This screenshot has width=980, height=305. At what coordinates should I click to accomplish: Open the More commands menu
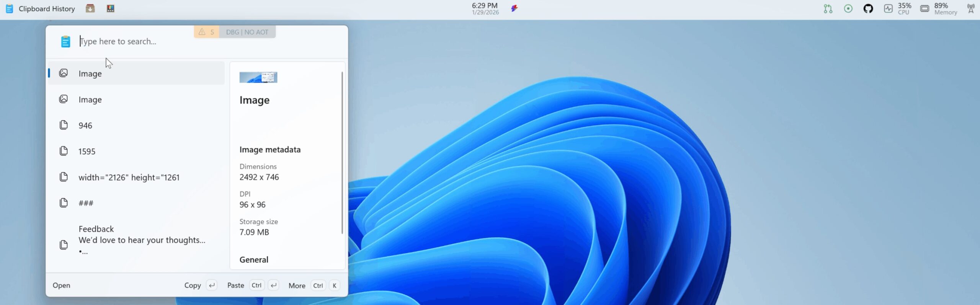297,285
